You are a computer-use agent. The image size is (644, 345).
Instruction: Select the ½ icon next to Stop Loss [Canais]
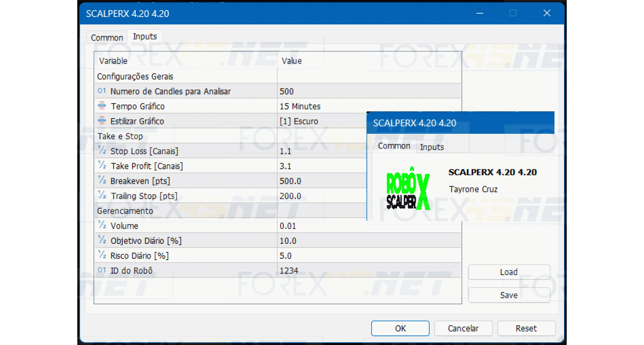coord(101,151)
